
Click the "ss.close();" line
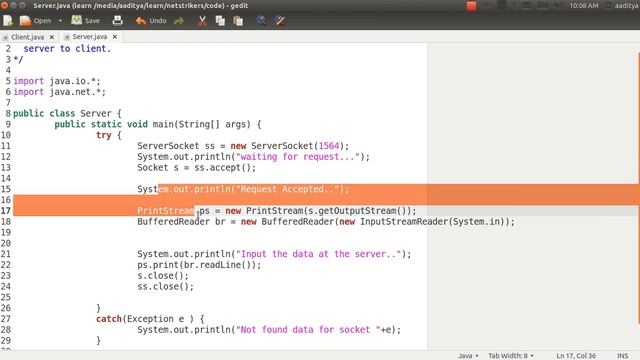point(166,287)
